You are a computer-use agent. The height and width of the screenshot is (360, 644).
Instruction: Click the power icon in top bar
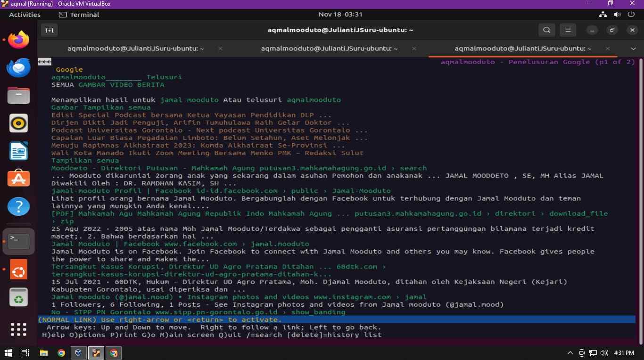[x=631, y=15]
